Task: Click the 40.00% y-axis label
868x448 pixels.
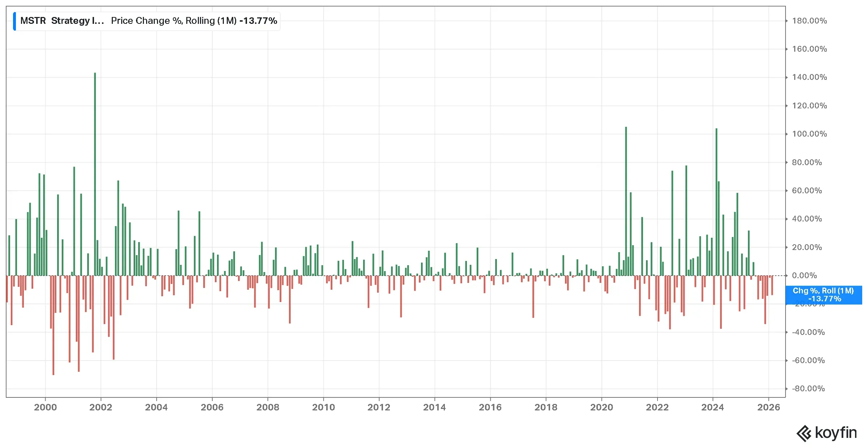Action: pos(807,219)
